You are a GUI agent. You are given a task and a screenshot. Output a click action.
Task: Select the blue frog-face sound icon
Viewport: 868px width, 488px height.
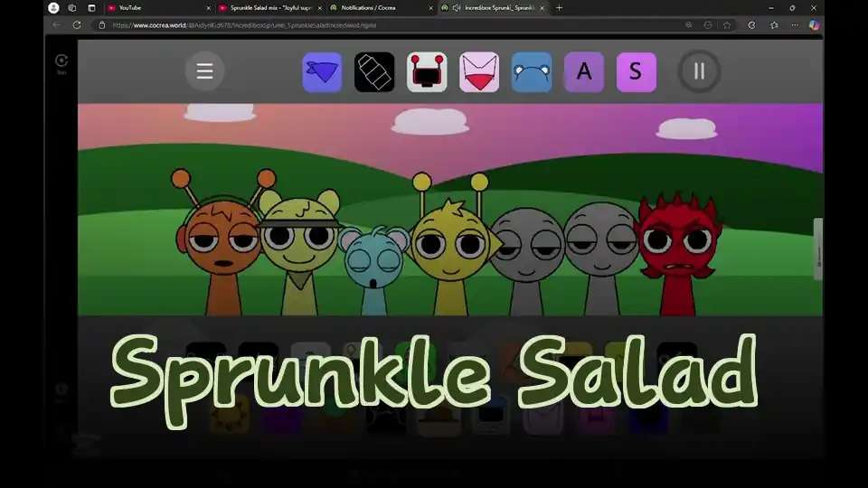(532, 72)
